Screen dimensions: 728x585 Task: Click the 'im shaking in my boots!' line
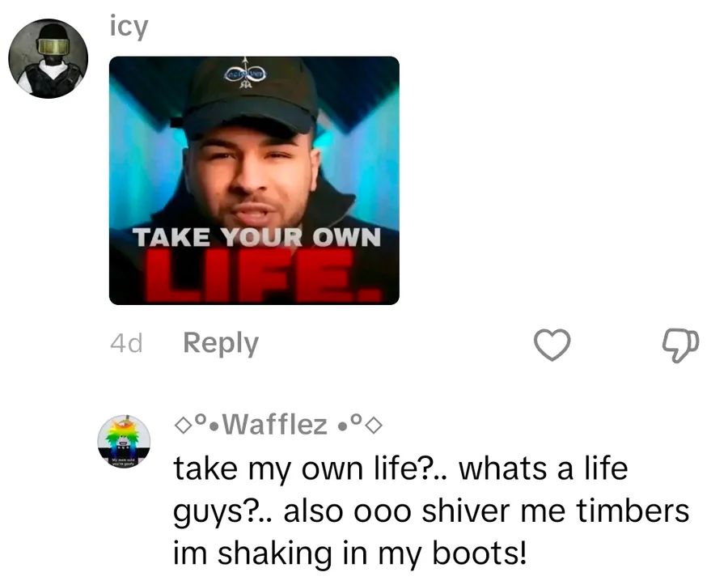coord(350,553)
